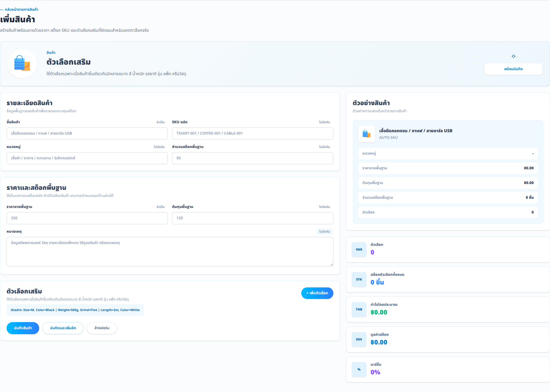Screen dimensions: 550x392
Task: Click the กำไรโดยประมาณ ฿0.00 value
Action: click(379, 312)
